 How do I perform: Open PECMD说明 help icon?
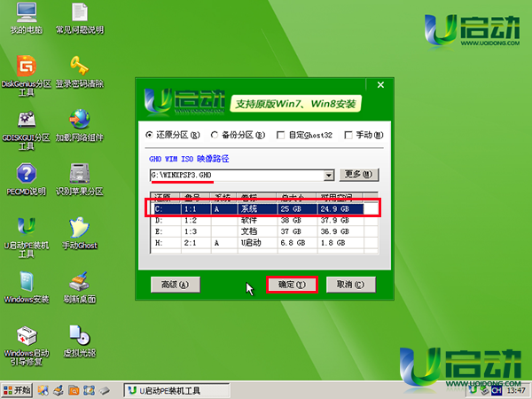pyautogui.click(x=27, y=174)
